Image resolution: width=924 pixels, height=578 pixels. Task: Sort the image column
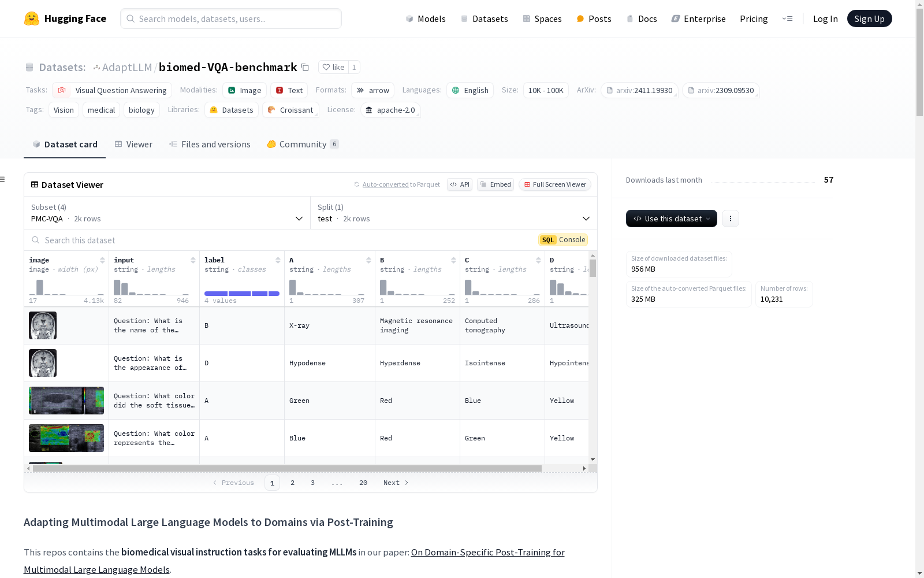[x=102, y=260]
